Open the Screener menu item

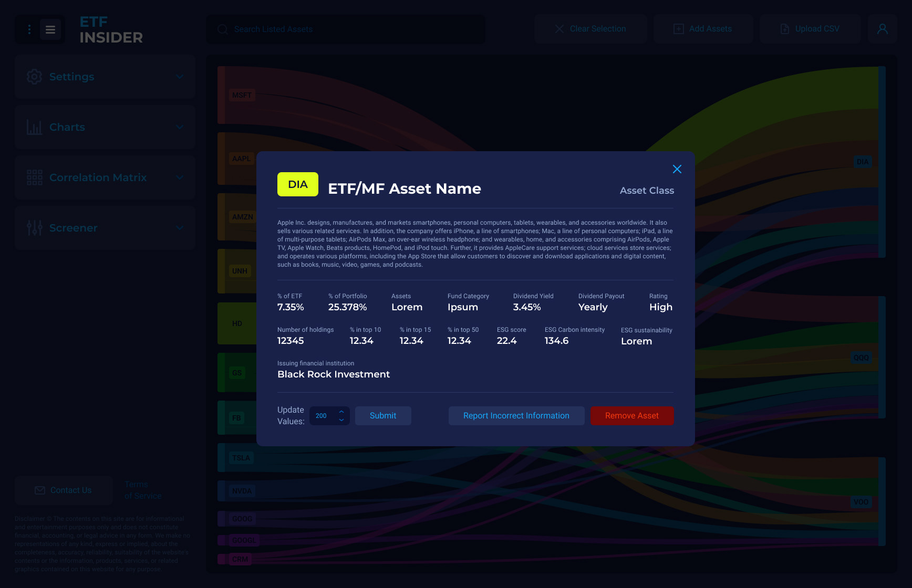click(105, 228)
